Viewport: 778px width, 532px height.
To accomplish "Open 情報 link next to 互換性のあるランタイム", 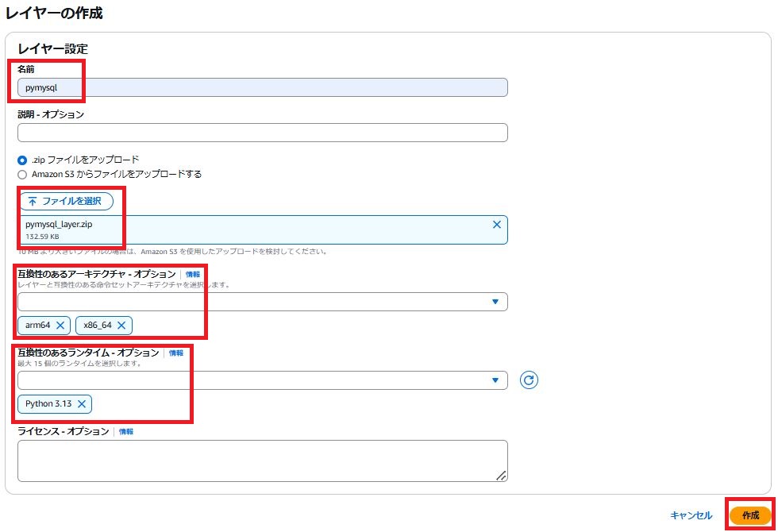I will tap(175, 353).
